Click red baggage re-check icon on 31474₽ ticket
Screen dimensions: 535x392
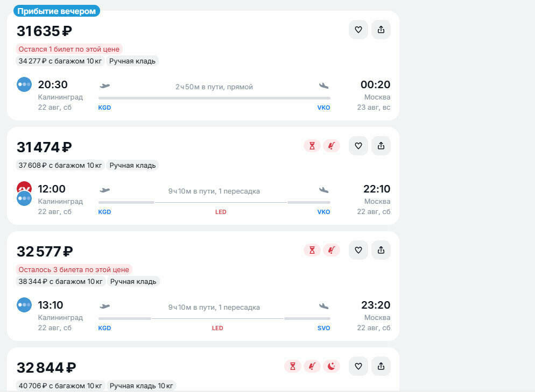point(332,146)
